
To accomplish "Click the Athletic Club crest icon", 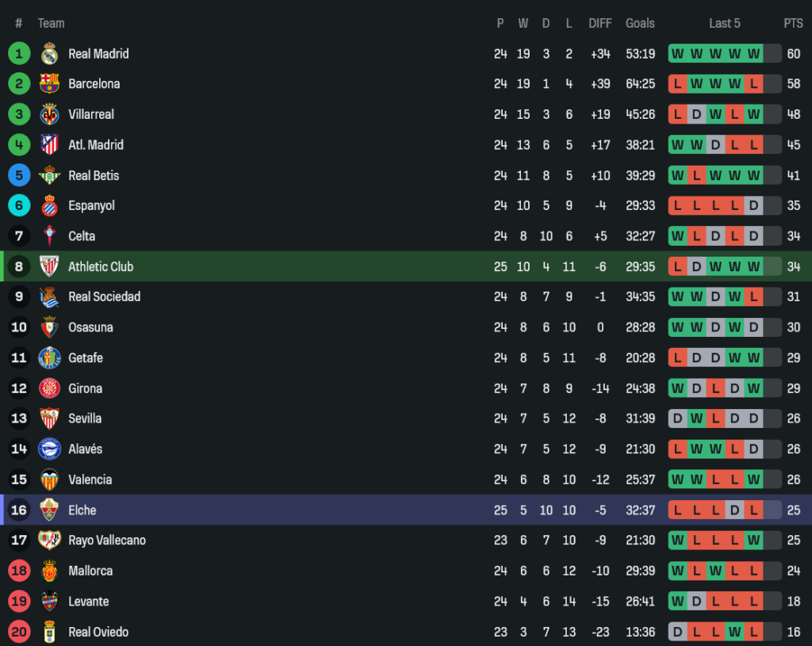I will click(x=49, y=266).
